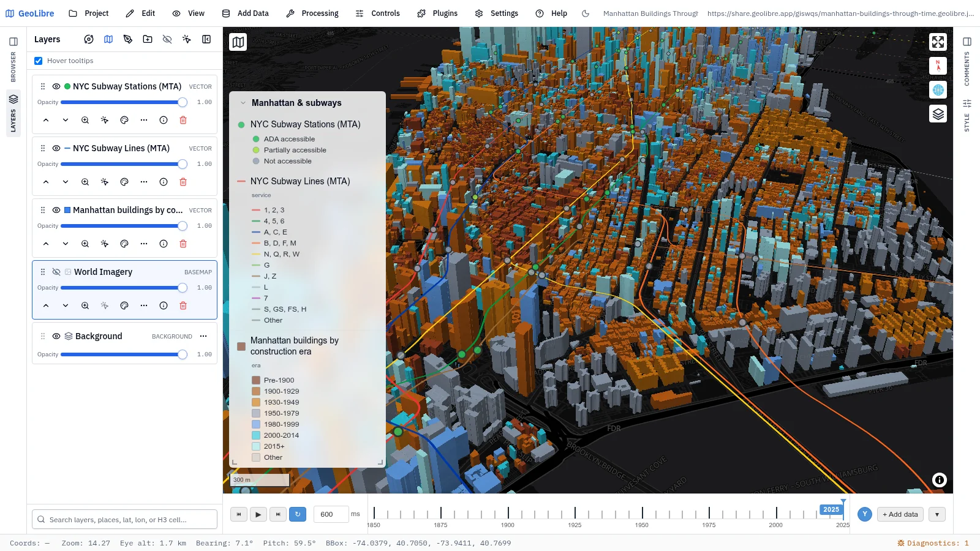Hide the Manhattan buildings layer
This screenshot has height=551, width=980.
tap(56, 210)
